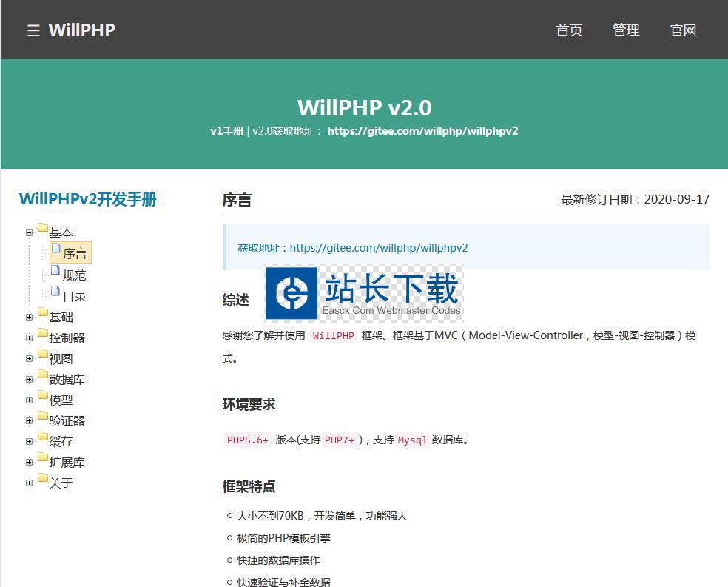Click the 极简的PHP模板引擎 list item

click(283, 538)
